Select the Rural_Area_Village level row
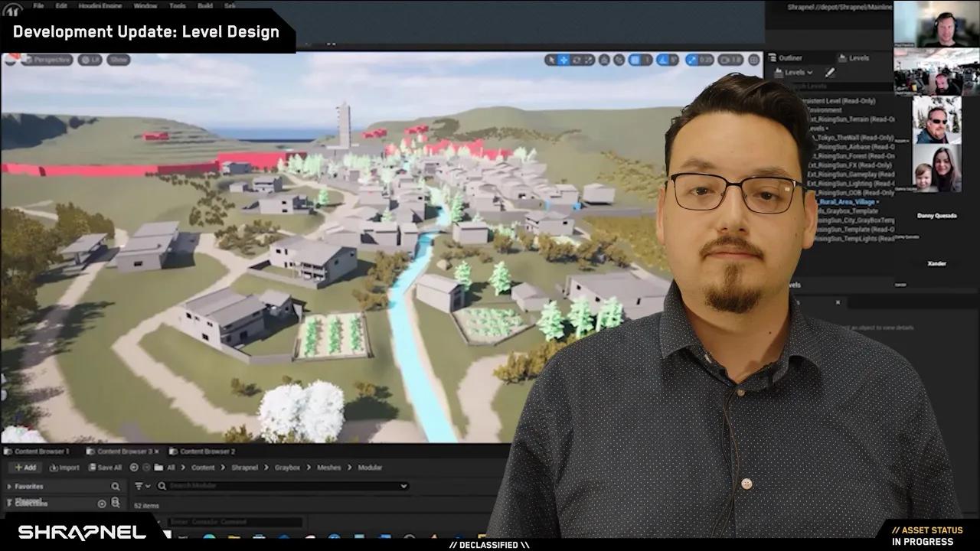 point(847,202)
